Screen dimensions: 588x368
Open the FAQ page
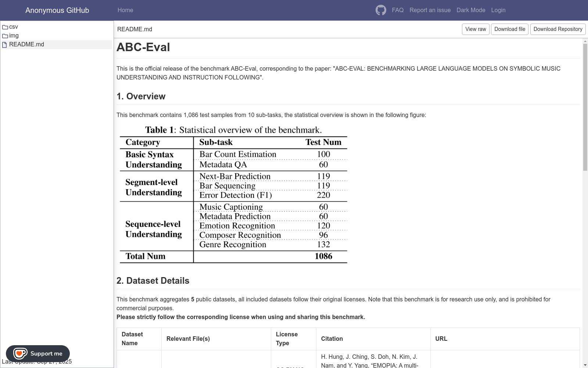coord(398,10)
